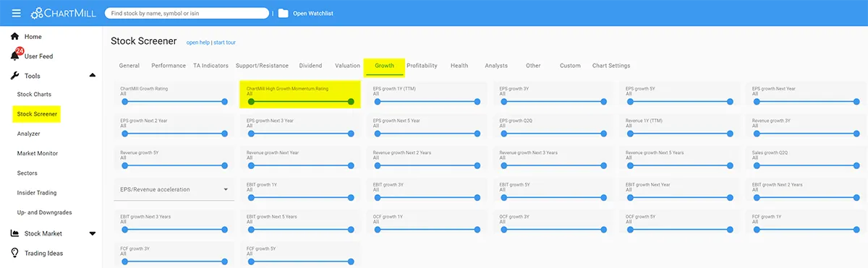Select the Valuation tab
This screenshot has width=868, height=268.
point(347,66)
